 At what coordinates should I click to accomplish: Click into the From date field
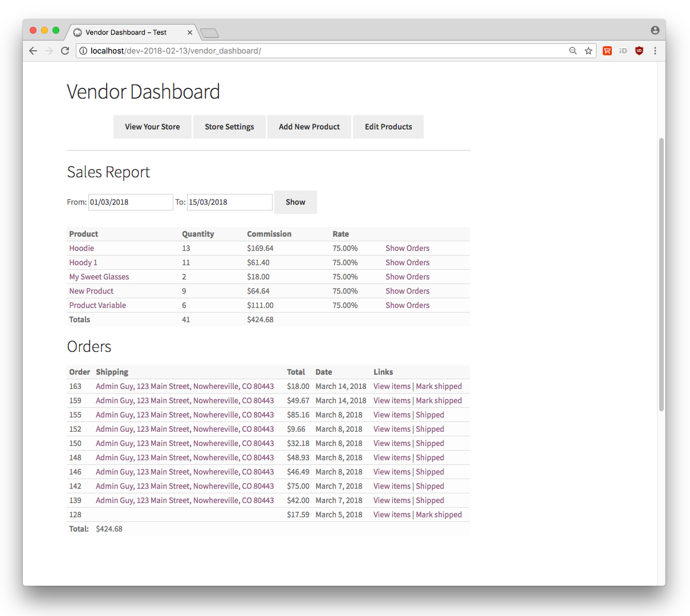(x=131, y=202)
